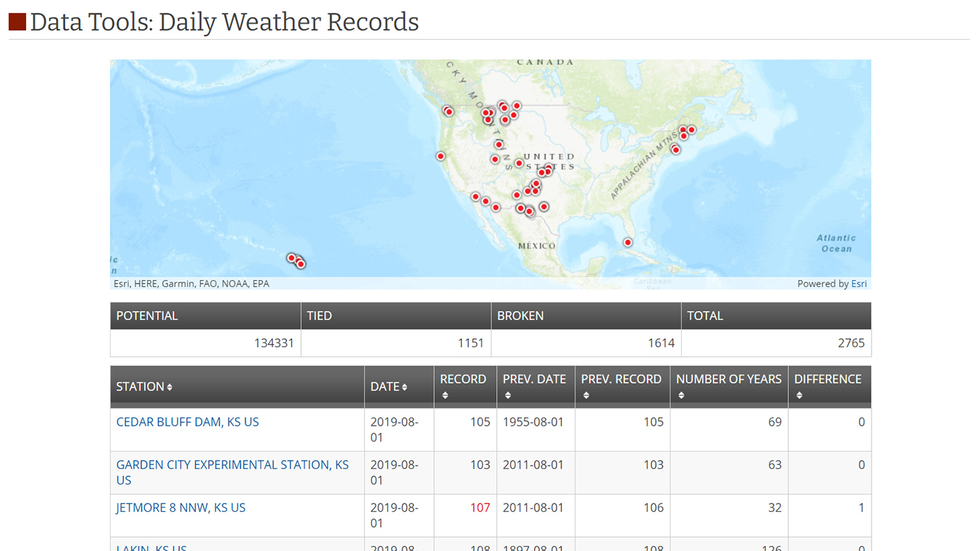Sort by Record using its arrow icon
This screenshot has width=980, height=551.
(x=445, y=396)
